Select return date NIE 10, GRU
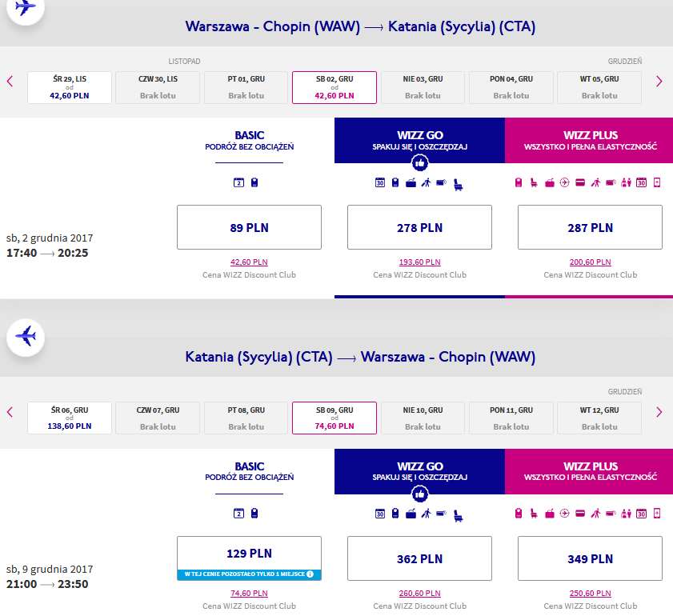 tap(423, 418)
